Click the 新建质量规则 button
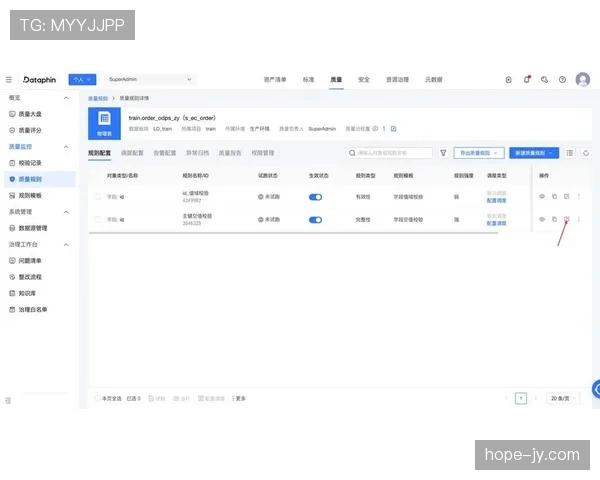This screenshot has height=480, width=600. click(533, 153)
